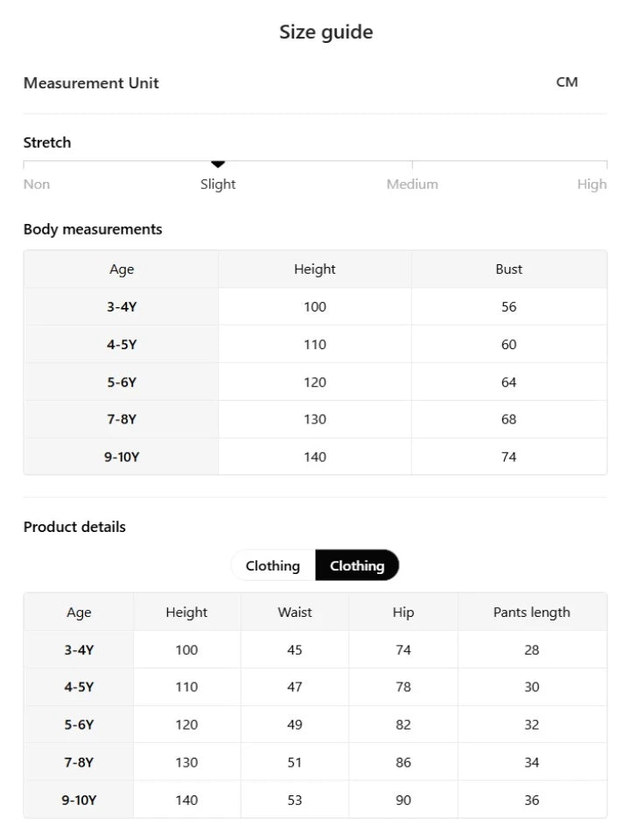The width and height of the screenshot is (630, 840).
Task: Select the CM measurement unit
Action: click(567, 82)
